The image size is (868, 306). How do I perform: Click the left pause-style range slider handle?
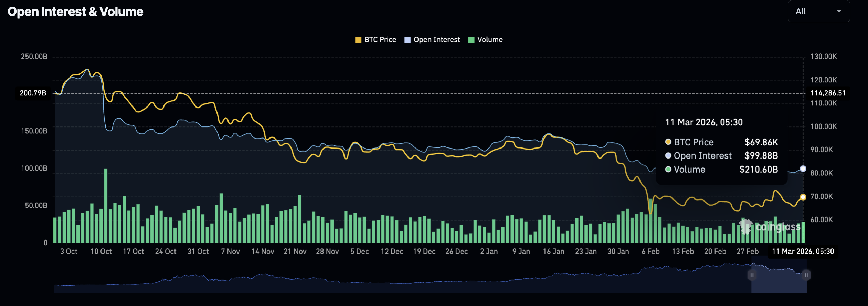click(752, 275)
